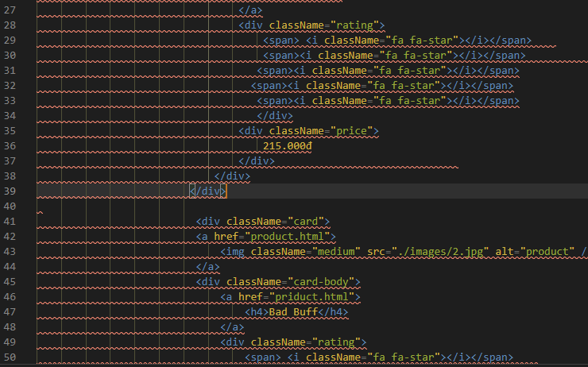Click the span with fa-star on line 29
Viewport: 588px width, 367px height.
point(397,41)
